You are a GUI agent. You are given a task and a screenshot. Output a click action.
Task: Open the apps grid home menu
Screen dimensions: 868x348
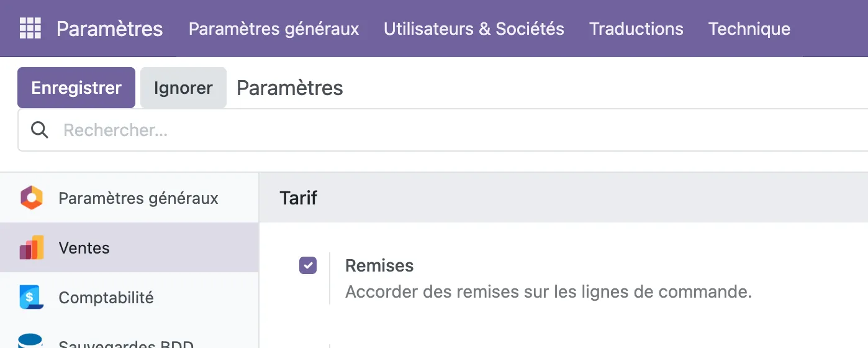coord(30,29)
